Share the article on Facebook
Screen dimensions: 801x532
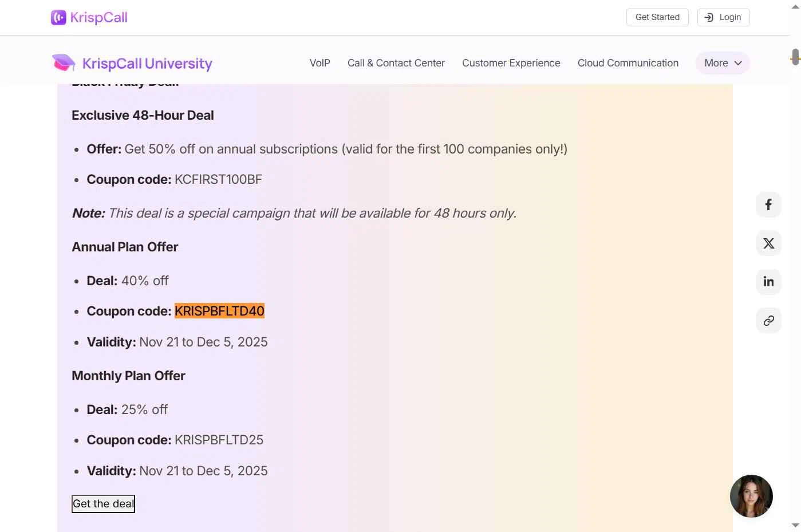click(x=768, y=204)
